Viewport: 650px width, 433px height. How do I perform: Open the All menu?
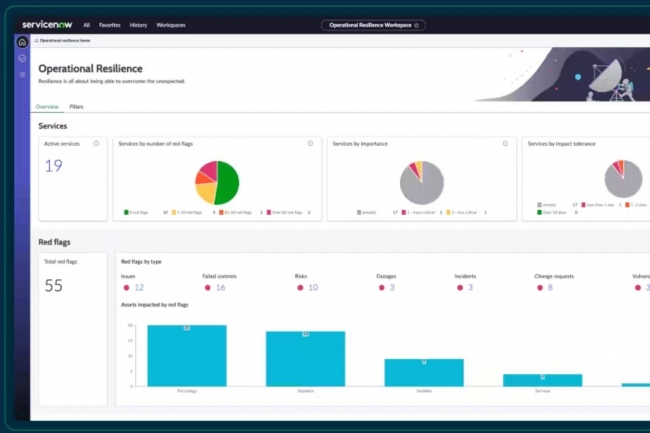87,24
